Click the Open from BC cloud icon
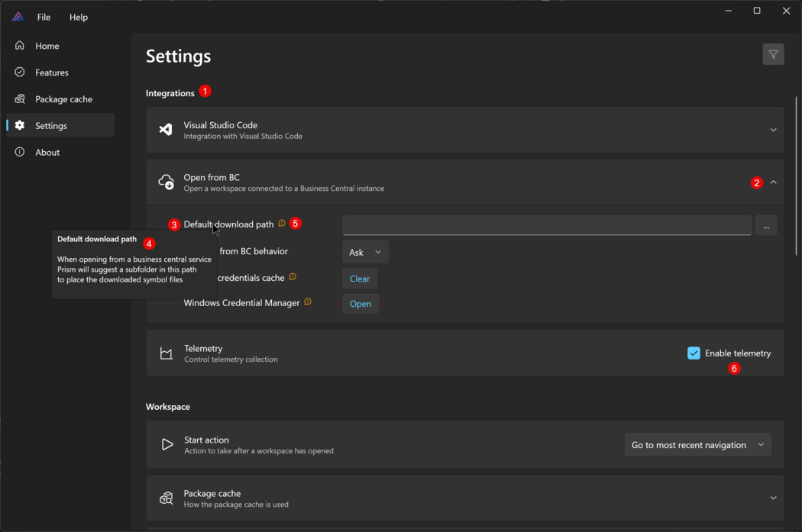Viewport: 802px width, 532px height. click(x=166, y=182)
